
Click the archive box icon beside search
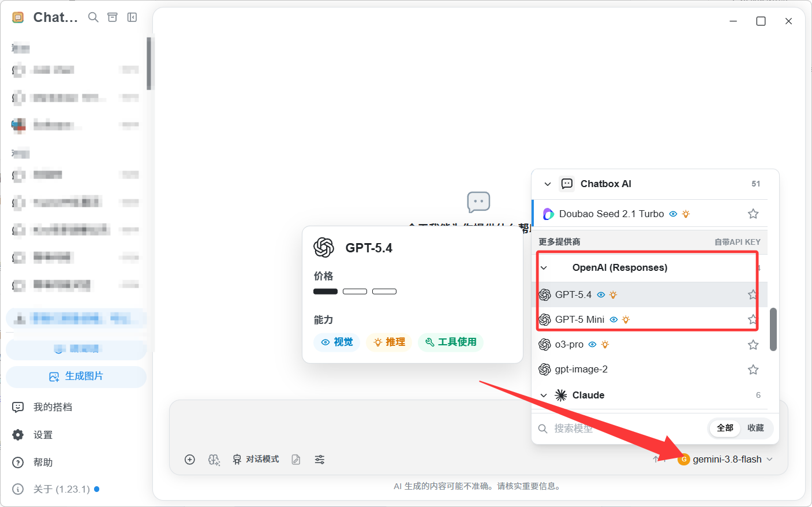pyautogui.click(x=113, y=17)
